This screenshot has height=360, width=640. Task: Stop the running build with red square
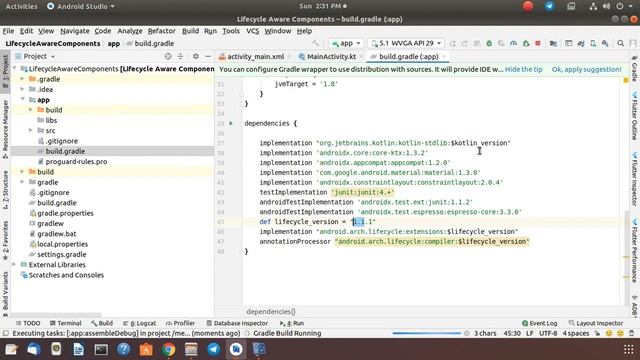coord(538,43)
